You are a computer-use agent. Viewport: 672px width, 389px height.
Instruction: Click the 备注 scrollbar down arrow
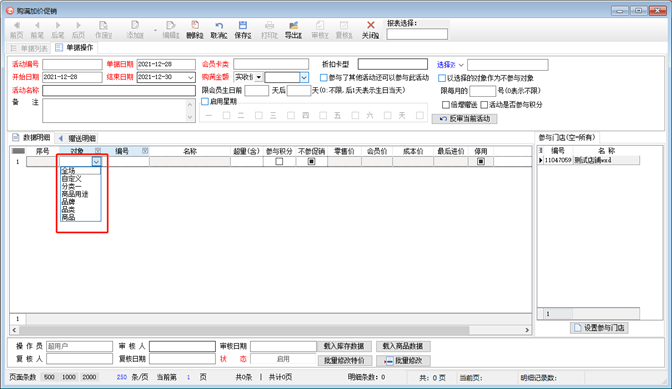pos(190,117)
